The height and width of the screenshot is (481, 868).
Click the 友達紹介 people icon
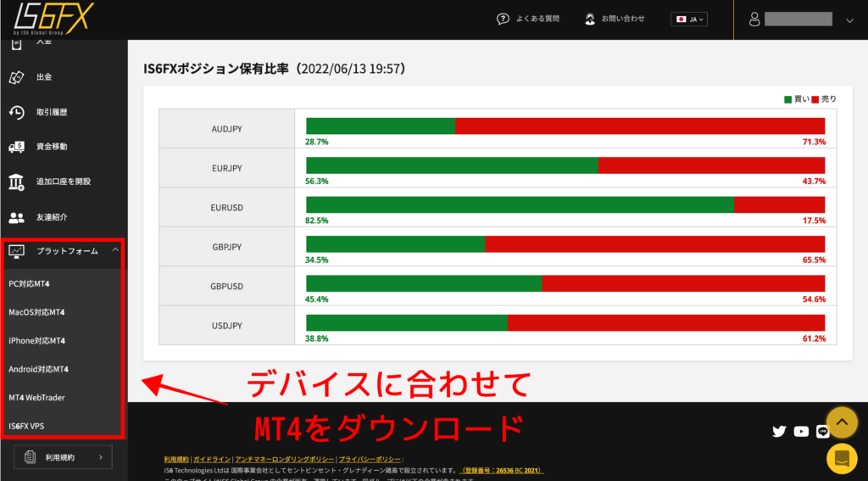tap(17, 217)
